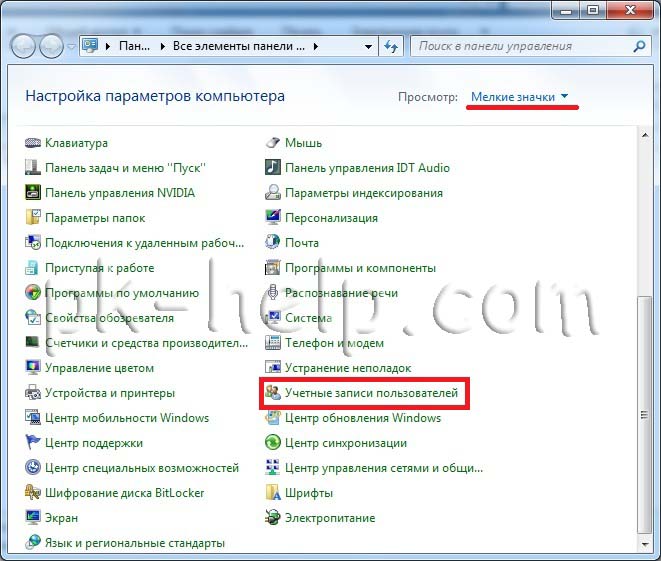The width and height of the screenshot is (661, 561).
Task: Click the Экран display icon
Action: tap(32, 518)
